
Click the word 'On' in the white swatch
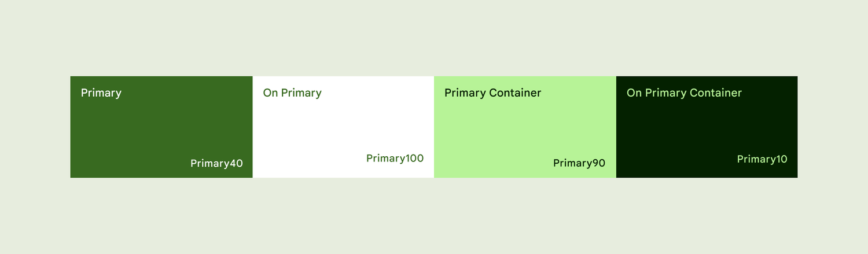[x=270, y=93]
